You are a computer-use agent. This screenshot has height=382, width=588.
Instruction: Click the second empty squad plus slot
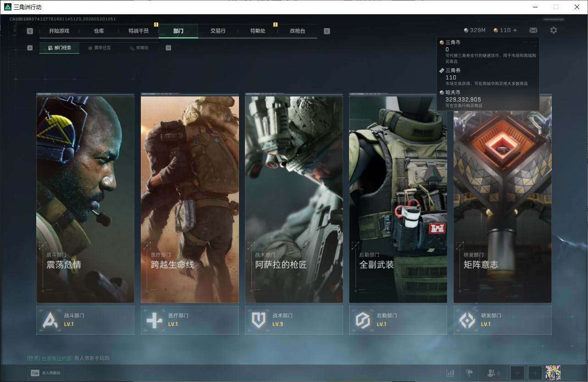point(535,373)
